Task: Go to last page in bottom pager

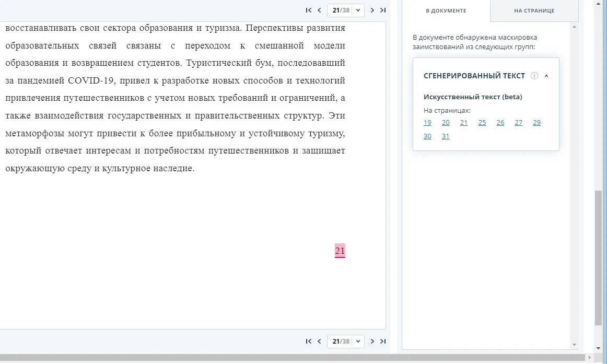Action: (x=383, y=341)
